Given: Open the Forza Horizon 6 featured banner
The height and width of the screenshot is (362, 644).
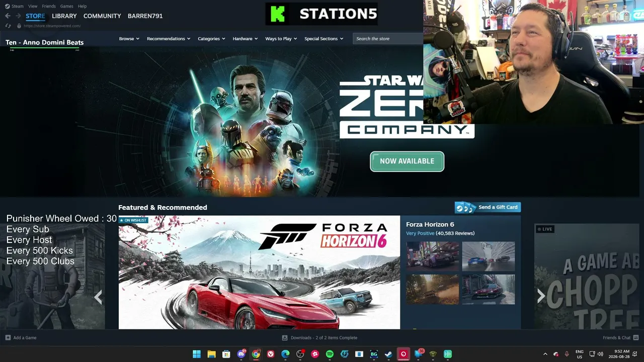Looking at the screenshot, I should [x=259, y=273].
